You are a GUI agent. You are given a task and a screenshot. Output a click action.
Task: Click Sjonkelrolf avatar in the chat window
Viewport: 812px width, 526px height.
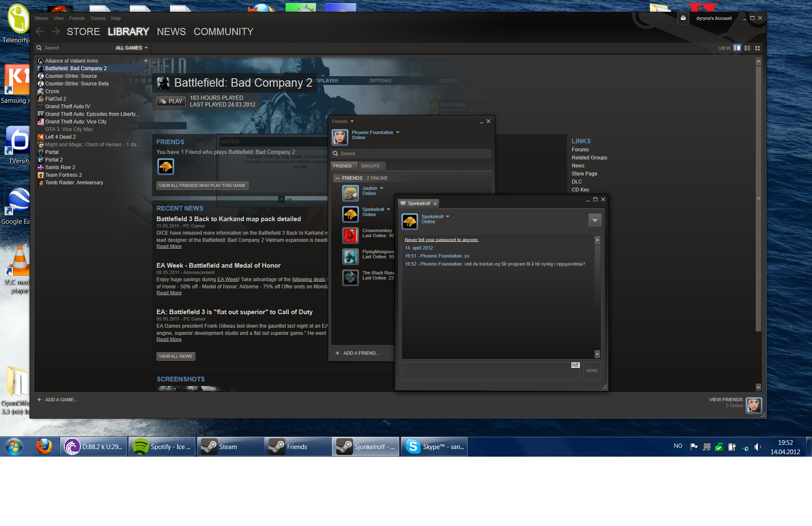pos(409,221)
